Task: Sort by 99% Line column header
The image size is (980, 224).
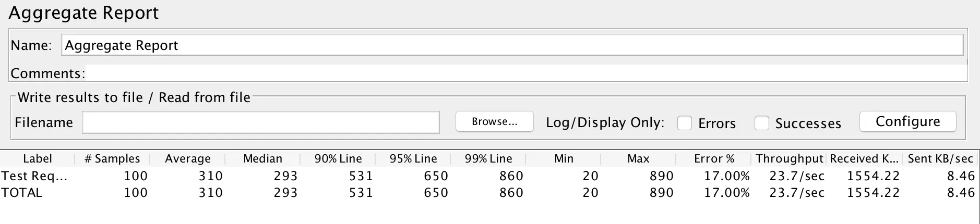Action: click(488, 158)
